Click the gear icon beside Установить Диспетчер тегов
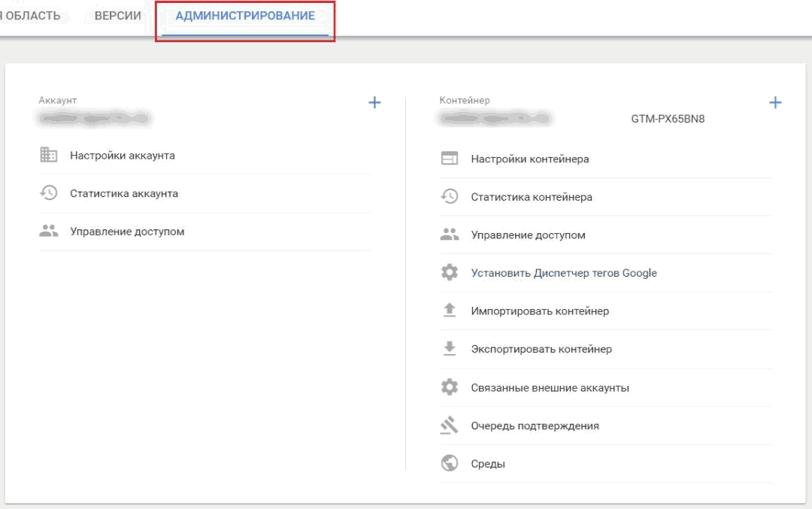Screen dimensions: 812x509 click(x=450, y=272)
